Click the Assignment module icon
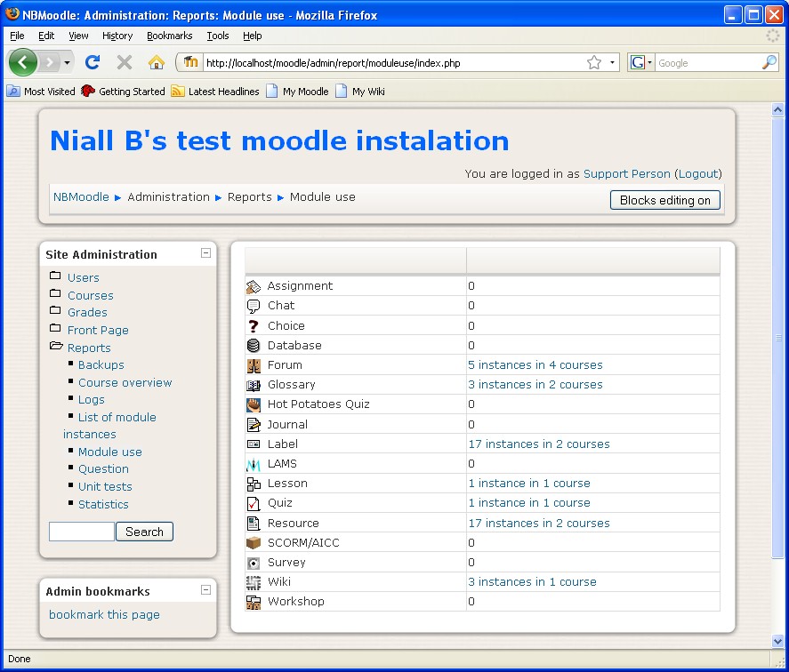This screenshot has height=672, width=789. (x=254, y=287)
